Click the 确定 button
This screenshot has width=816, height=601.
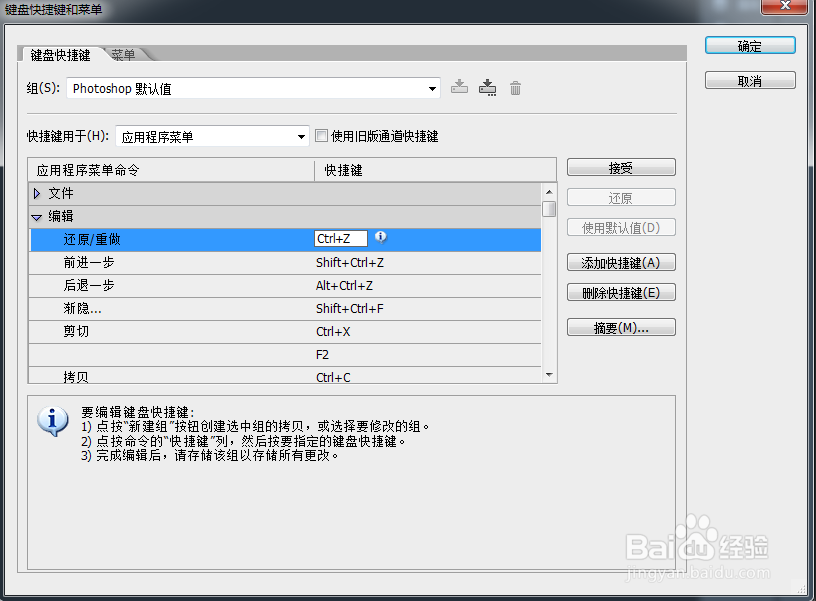click(750, 46)
